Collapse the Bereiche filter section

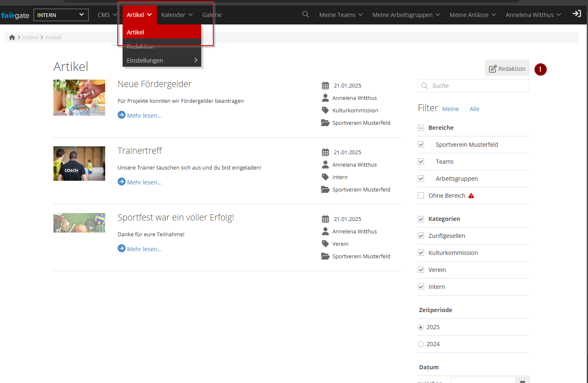[421, 128]
